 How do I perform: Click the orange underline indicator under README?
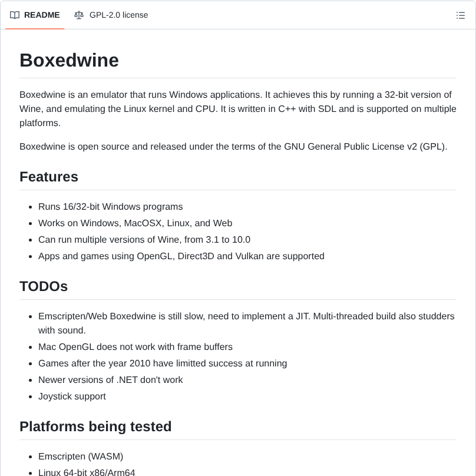coord(35,29)
